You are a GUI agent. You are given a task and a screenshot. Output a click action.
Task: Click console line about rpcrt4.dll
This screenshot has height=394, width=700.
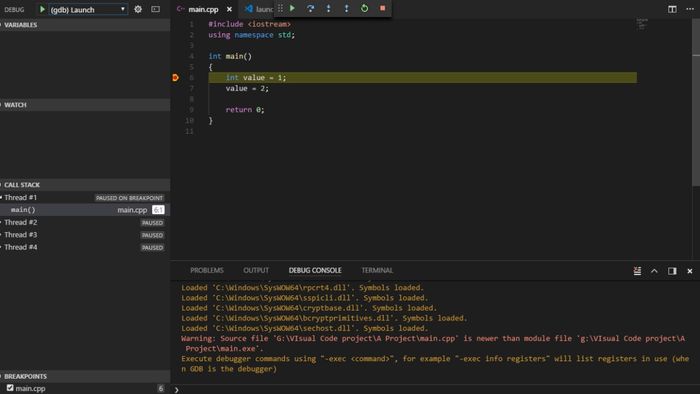click(x=302, y=288)
